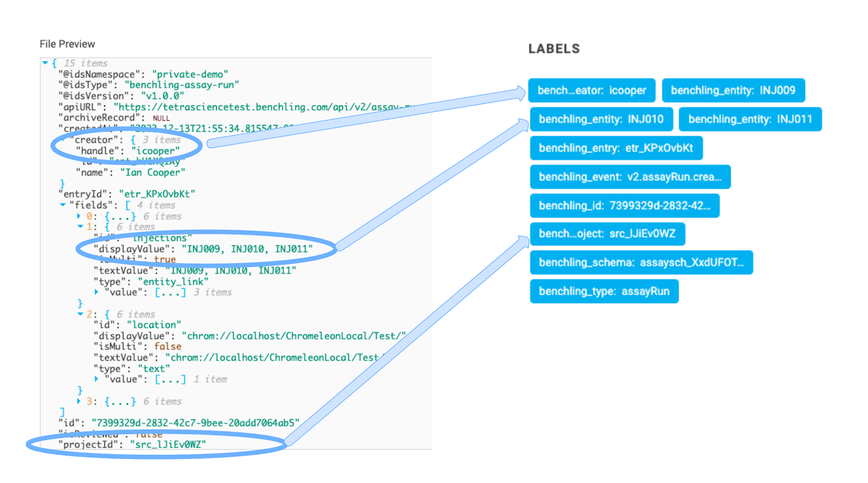This screenshot has width=868, height=483.
Task: Expand fields item 0 node
Action: pyautogui.click(x=80, y=216)
